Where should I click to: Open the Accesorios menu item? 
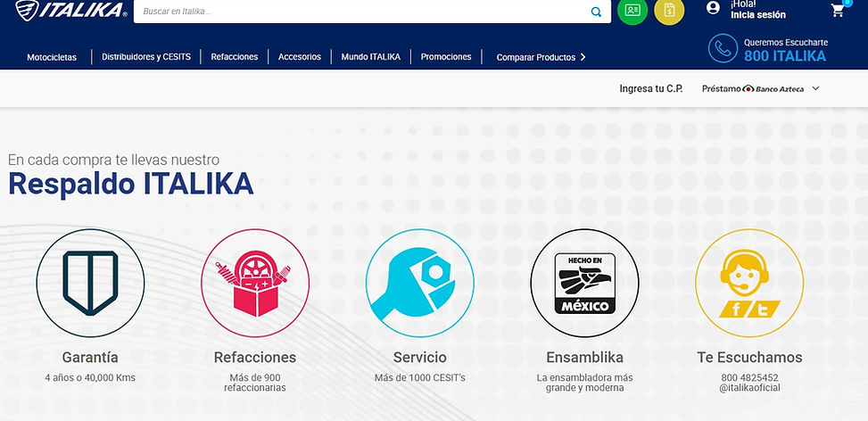pyautogui.click(x=300, y=56)
